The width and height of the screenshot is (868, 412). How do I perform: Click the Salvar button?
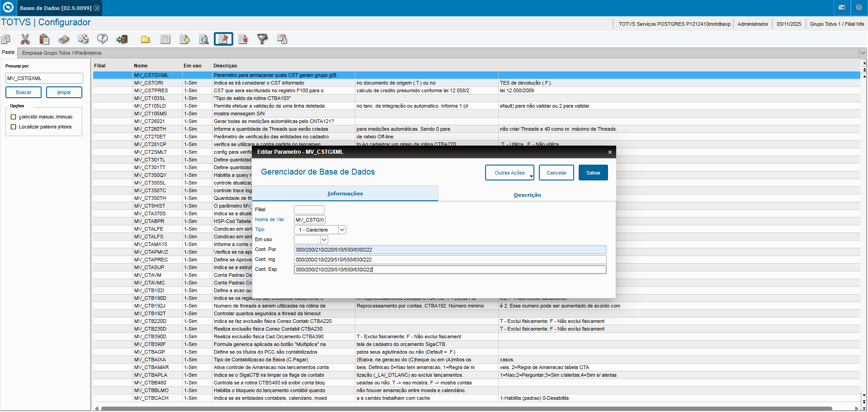click(x=593, y=173)
